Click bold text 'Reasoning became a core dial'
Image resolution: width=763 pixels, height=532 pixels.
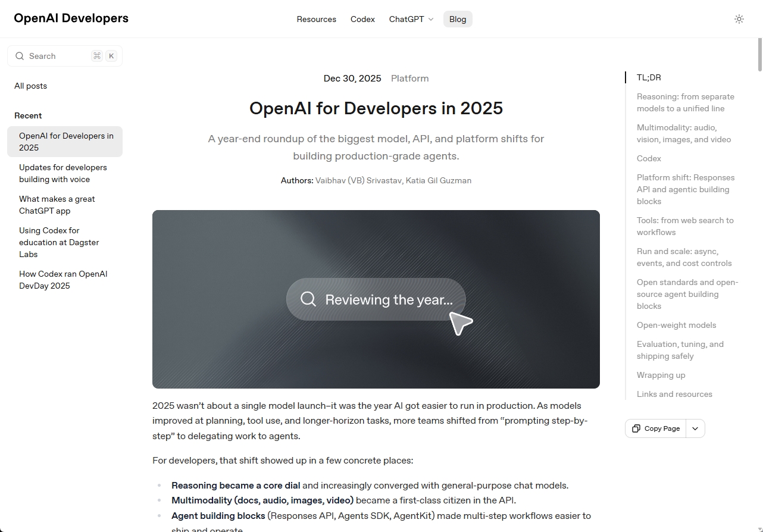click(x=236, y=486)
